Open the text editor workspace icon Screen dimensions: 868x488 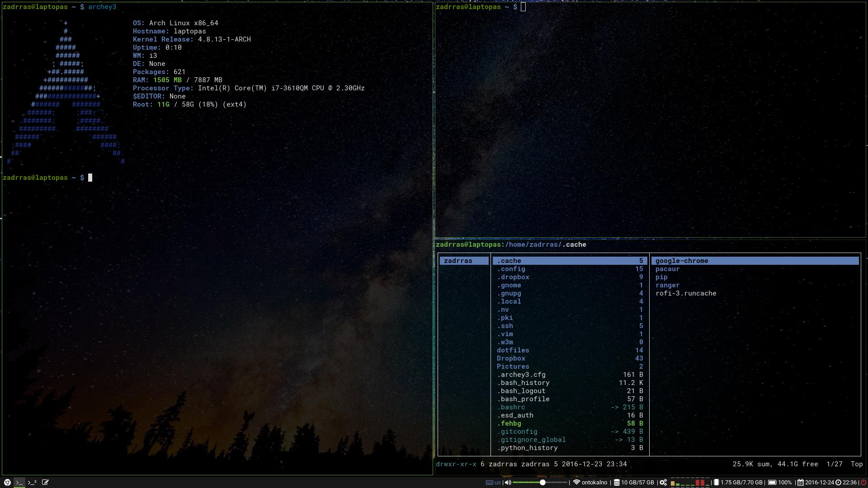click(x=45, y=482)
